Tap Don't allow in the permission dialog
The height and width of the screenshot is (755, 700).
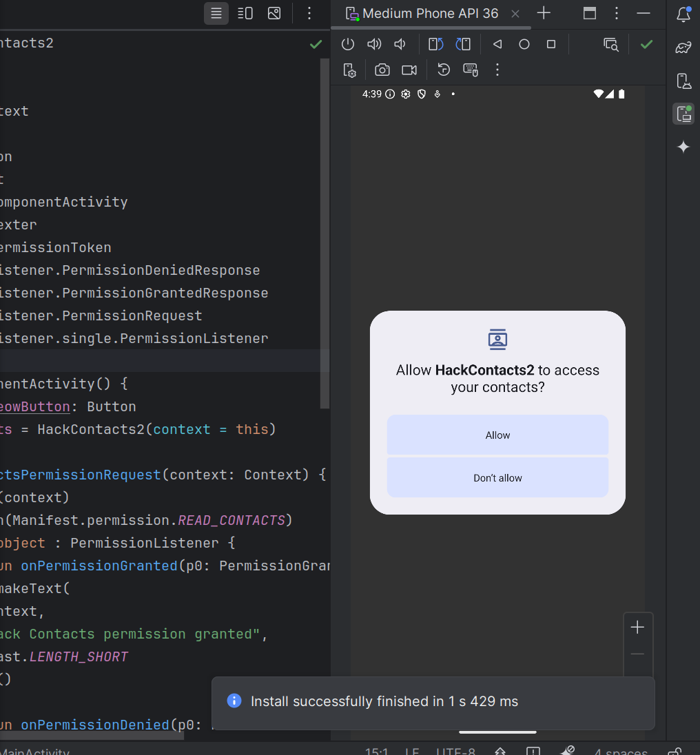point(497,477)
